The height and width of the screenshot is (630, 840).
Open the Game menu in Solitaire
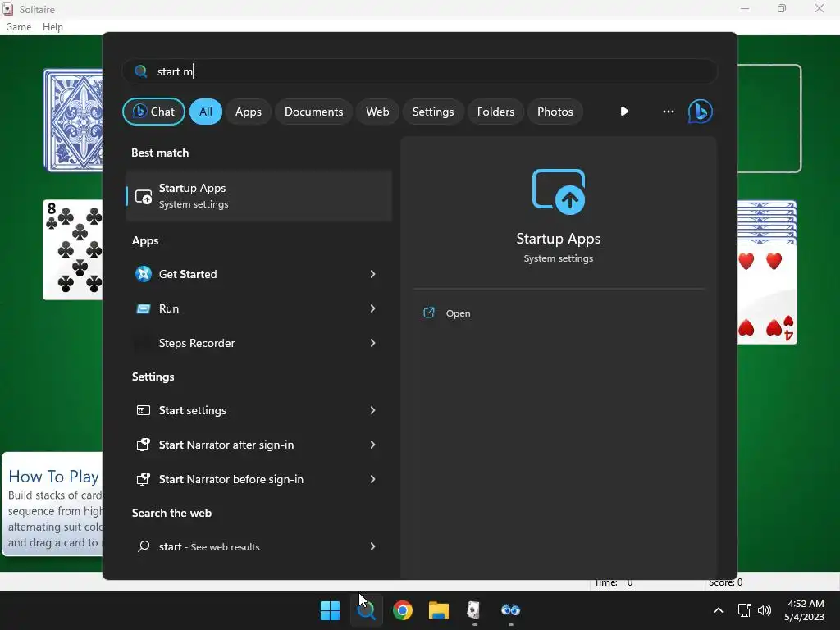[18, 27]
